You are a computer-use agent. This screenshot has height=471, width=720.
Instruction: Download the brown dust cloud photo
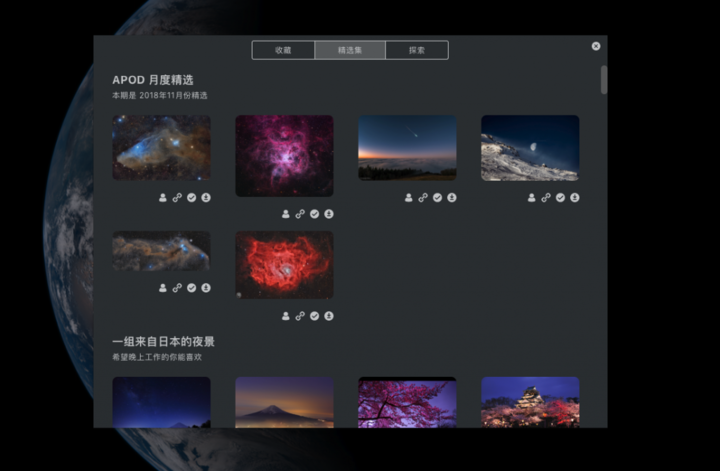pyautogui.click(x=206, y=288)
